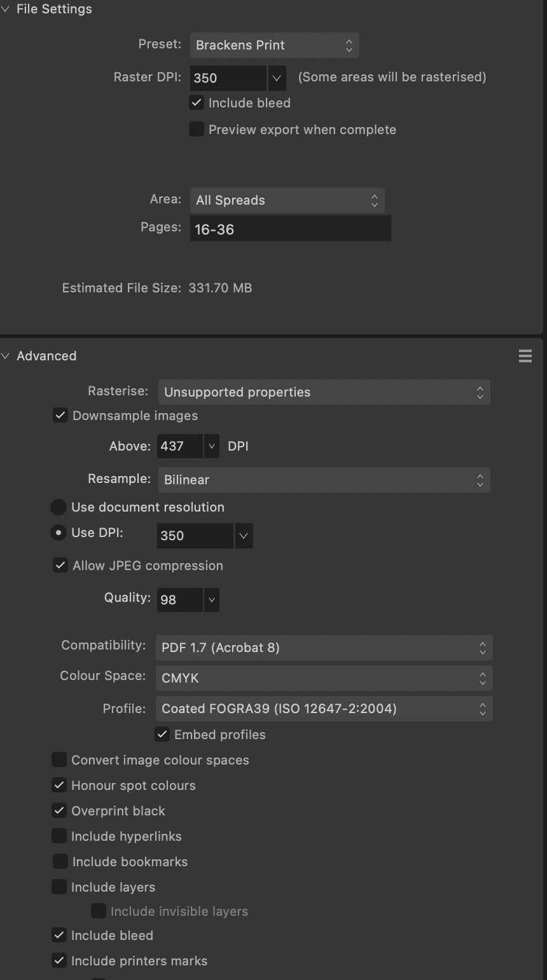The image size is (547, 980).
Task: Change the Bilinear resample method
Action: pyautogui.click(x=324, y=480)
